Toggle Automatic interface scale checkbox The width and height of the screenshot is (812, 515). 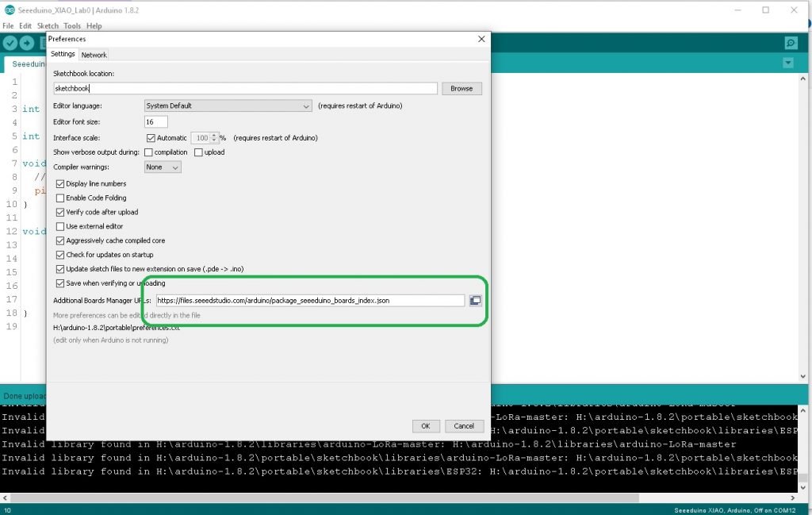pyautogui.click(x=151, y=138)
